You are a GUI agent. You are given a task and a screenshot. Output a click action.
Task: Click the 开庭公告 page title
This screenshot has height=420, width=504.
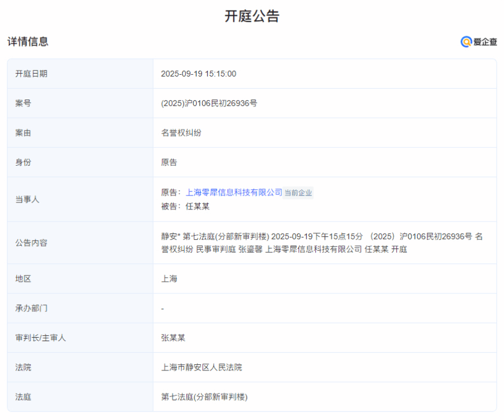click(x=251, y=16)
